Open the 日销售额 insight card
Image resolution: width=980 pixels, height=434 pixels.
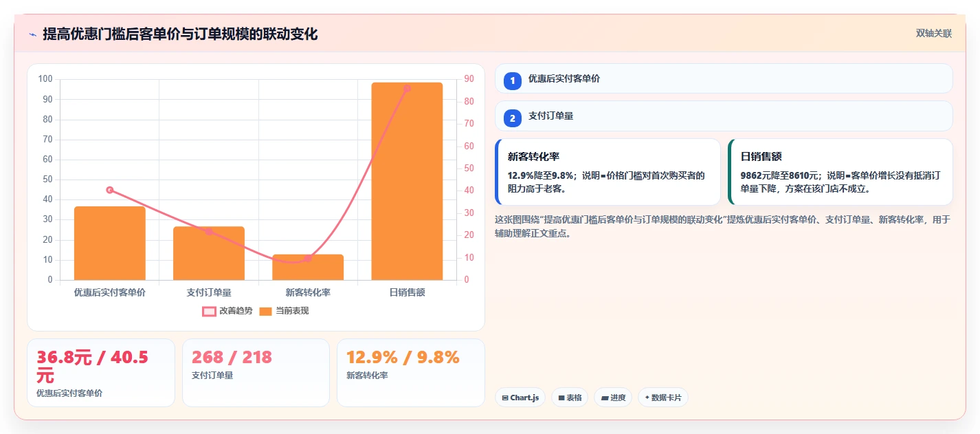pyautogui.click(x=840, y=172)
